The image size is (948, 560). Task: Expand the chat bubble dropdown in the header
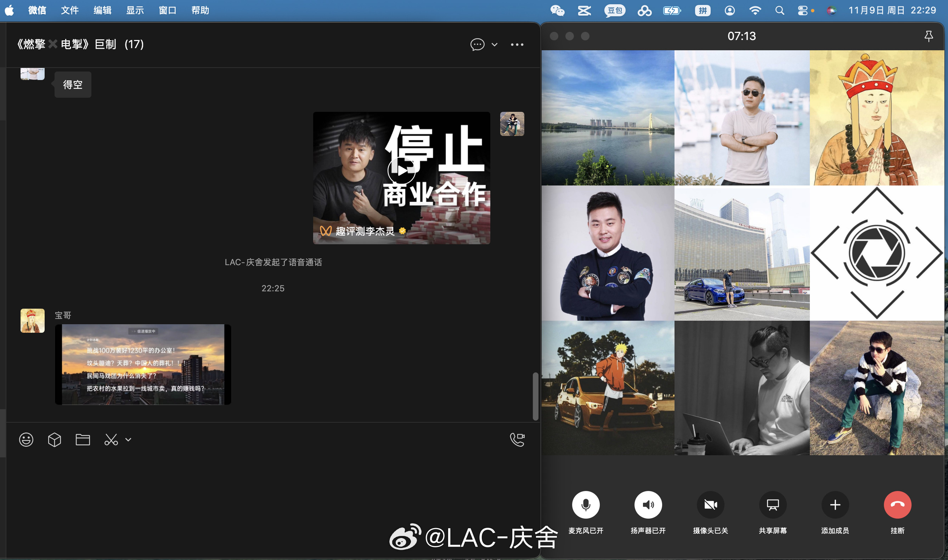494,45
